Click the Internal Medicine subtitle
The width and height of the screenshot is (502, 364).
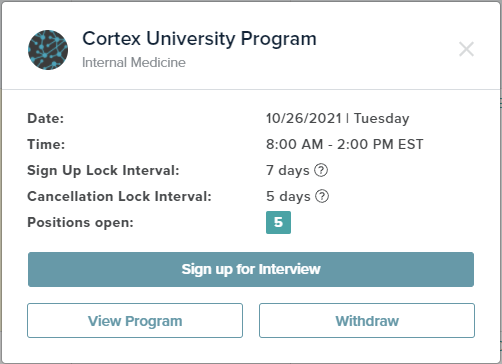point(134,62)
